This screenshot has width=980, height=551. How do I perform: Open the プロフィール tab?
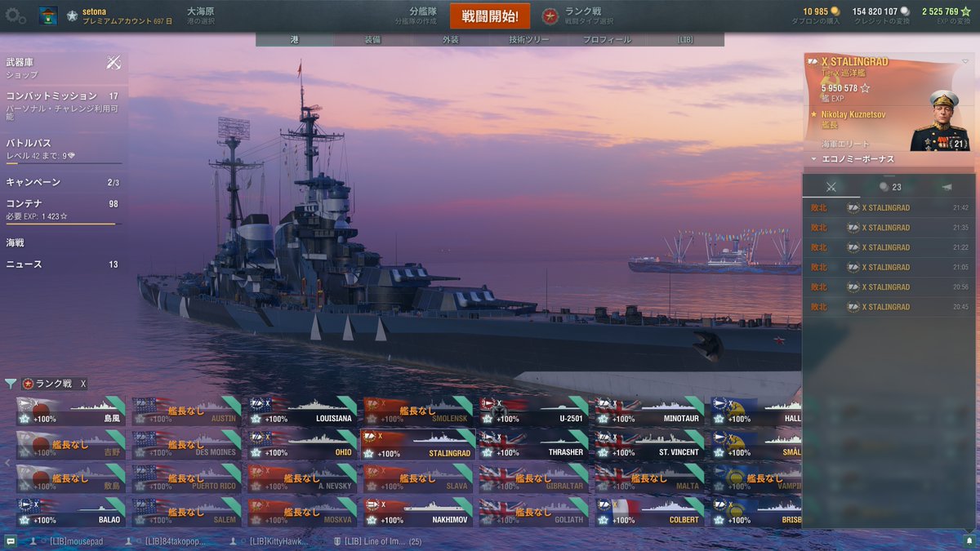[x=607, y=39]
